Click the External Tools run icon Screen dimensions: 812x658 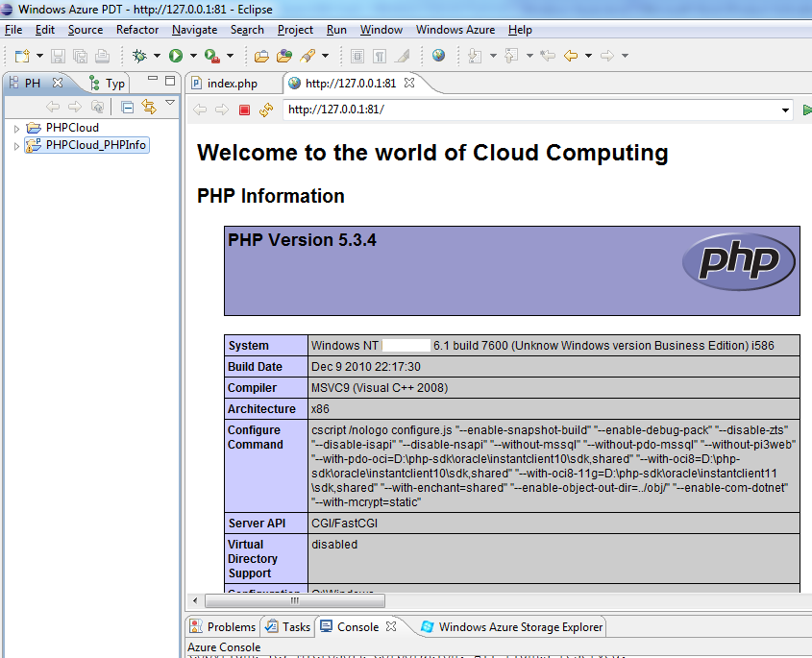tap(212, 56)
